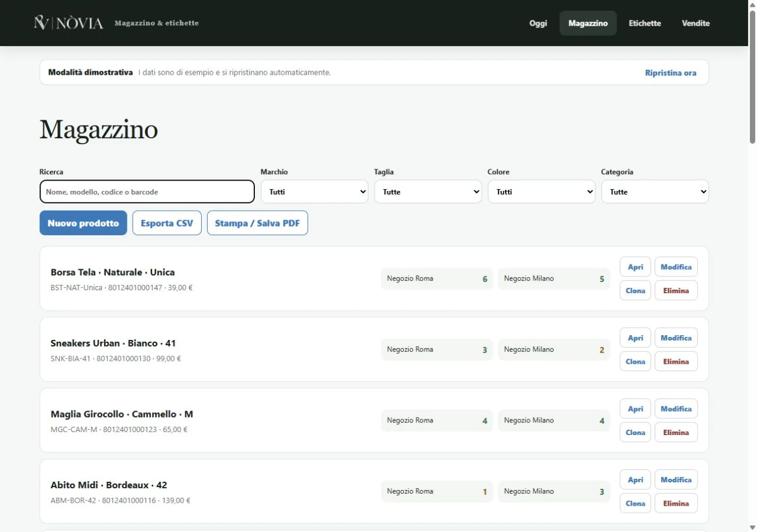Click the Sneakers Urban · Bianco · 41 title
Screen dimensions: 757x532
[113, 343]
